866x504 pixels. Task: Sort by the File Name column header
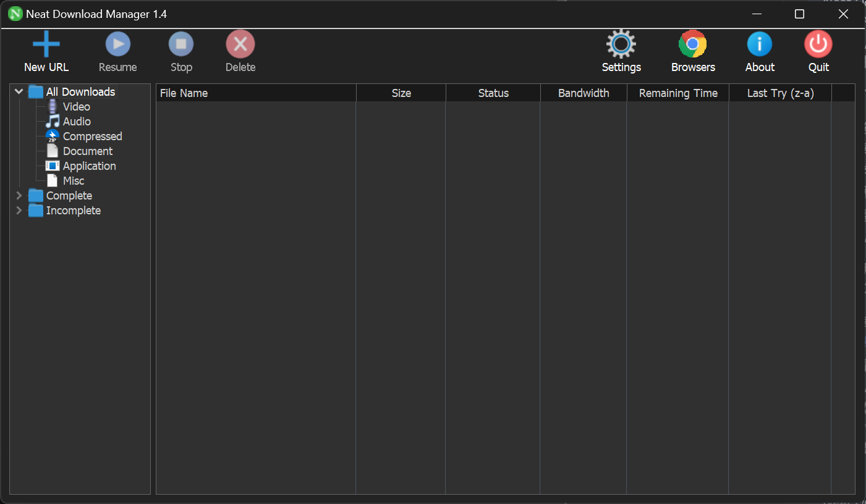click(x=256, y=93)
